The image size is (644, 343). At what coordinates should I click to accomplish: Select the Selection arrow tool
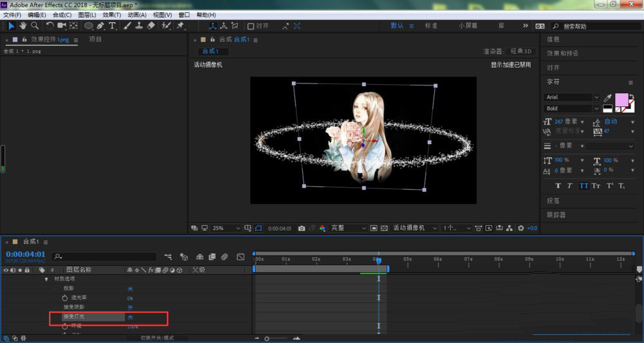click(11, 26)
